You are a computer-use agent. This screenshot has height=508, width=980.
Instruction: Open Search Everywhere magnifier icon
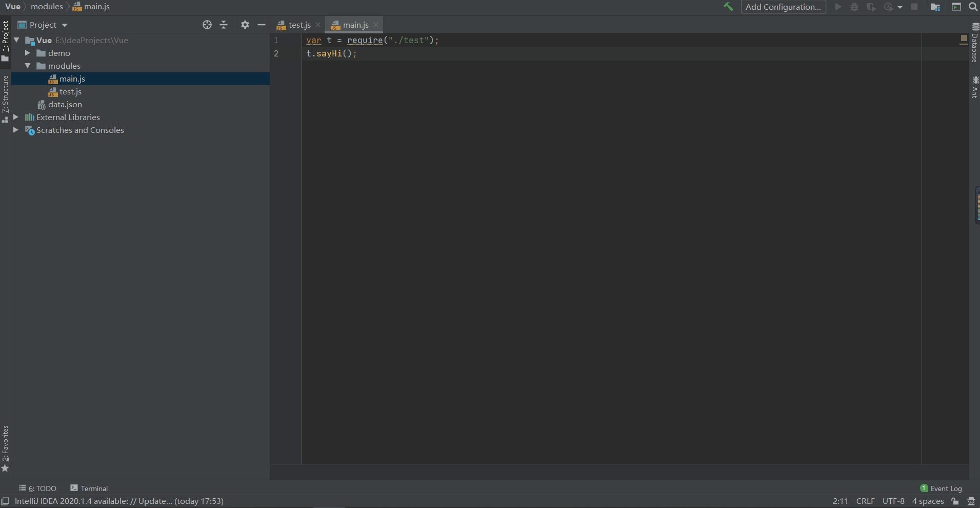point(973,7)
